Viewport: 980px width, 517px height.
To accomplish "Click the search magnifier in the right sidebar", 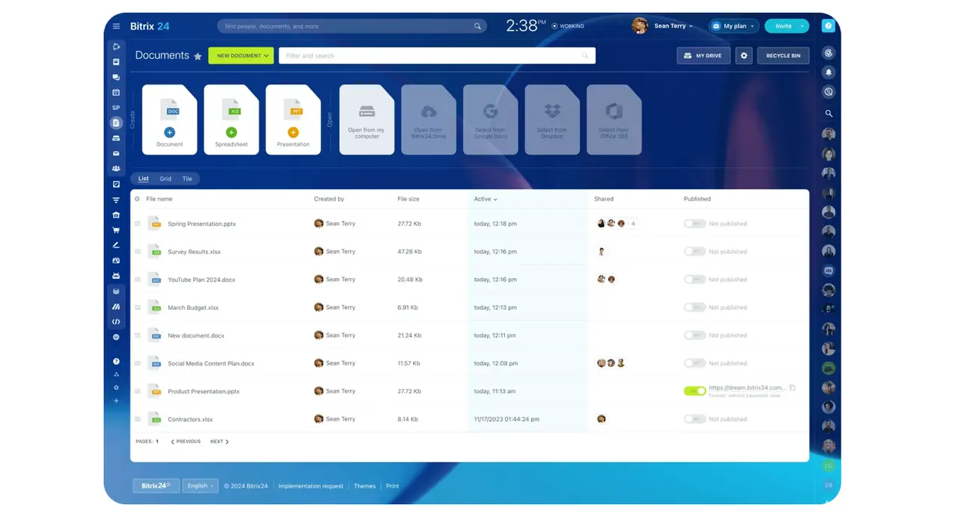I will tap(828, 113).
